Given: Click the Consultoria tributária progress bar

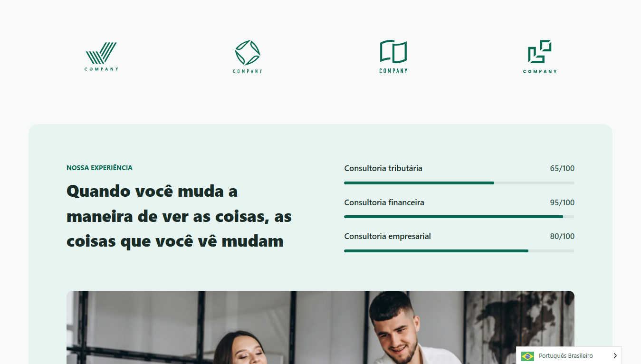Looking at the screenshot, I should 459,183.
